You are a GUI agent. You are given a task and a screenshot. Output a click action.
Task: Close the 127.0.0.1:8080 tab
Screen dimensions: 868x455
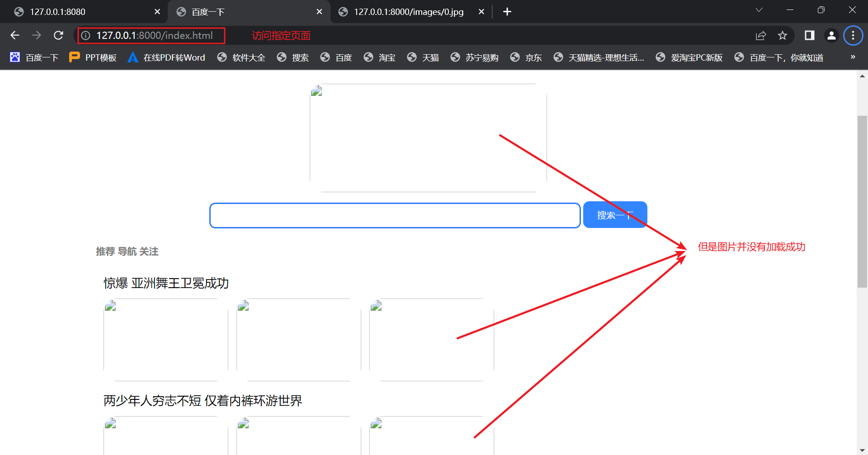(157, 12)
